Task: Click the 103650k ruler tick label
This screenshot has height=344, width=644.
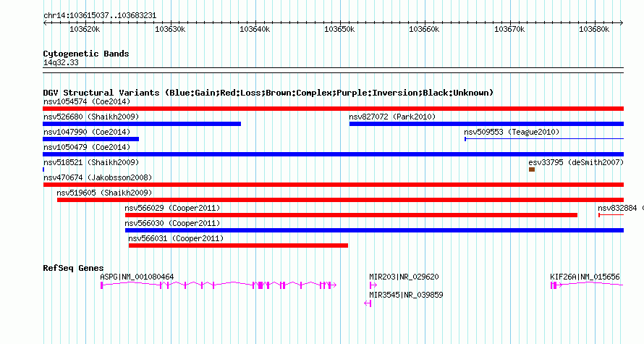Action: (339, 29)
